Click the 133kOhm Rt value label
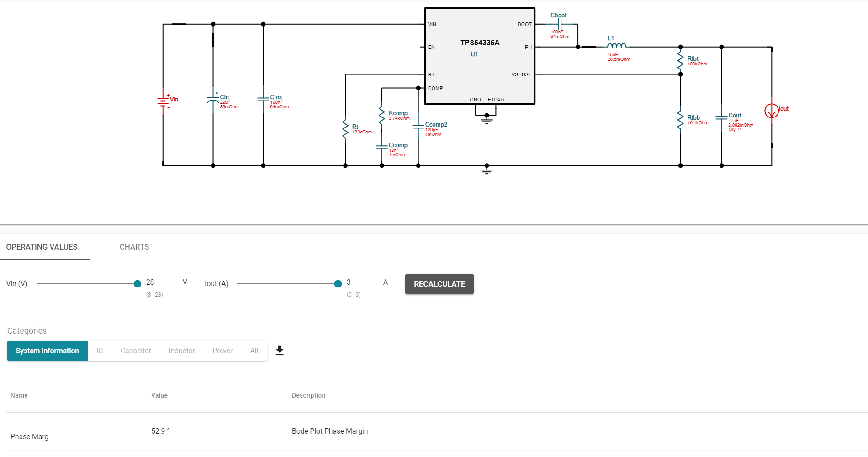Viewport: 868px width, 457px height. coord(362,132)
